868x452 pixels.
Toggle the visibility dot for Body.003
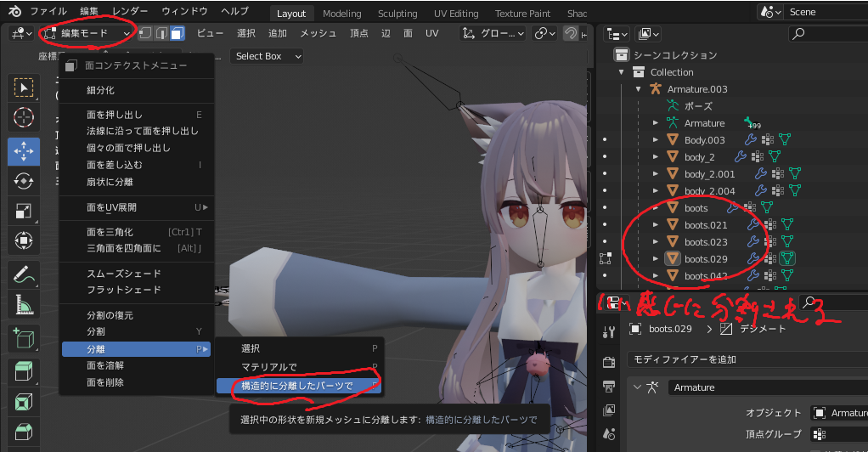coord(605,139)
